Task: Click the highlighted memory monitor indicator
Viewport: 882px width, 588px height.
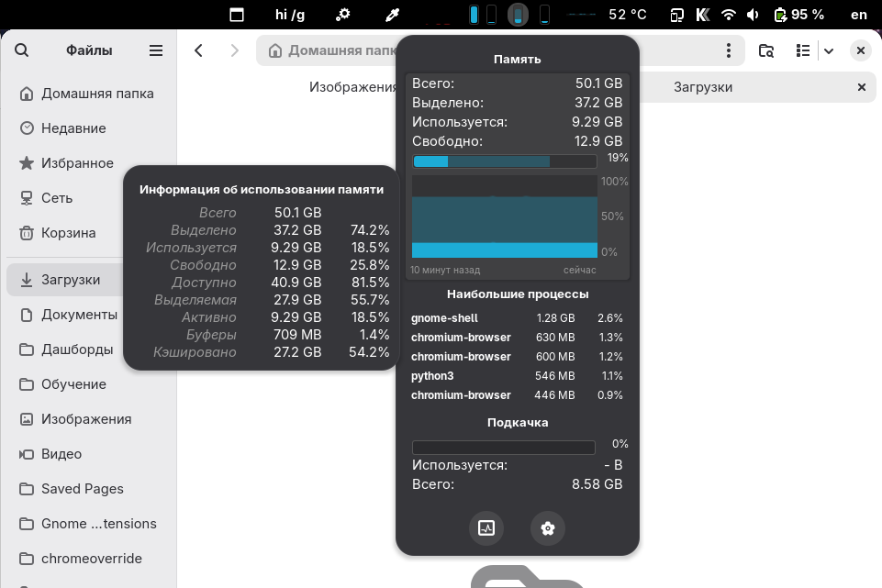Action: click(x=518, y=15)
